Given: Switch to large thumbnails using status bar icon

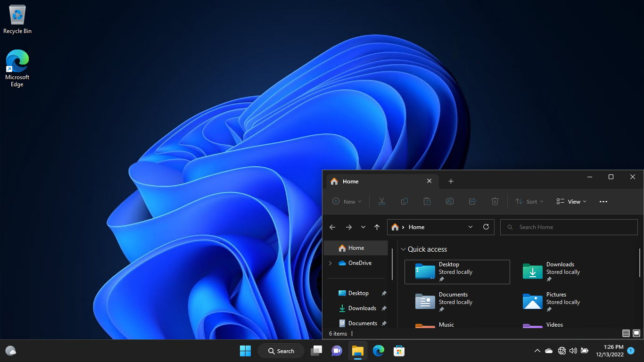Looking at the screenshot, I should [636, 333].
